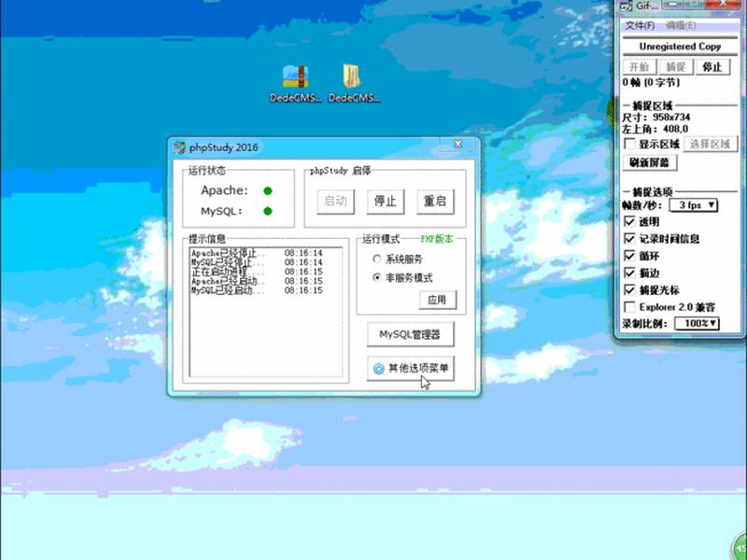Click the 开始 button in Gif recorder
Image resolution: width=747 pixels, height=560 pixels.
[640, 67]
